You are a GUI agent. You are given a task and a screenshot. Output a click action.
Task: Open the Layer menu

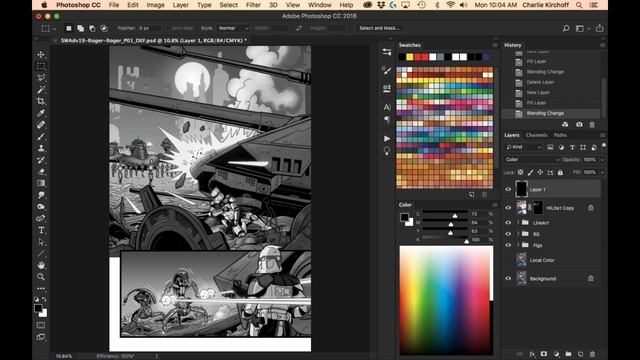180,5
